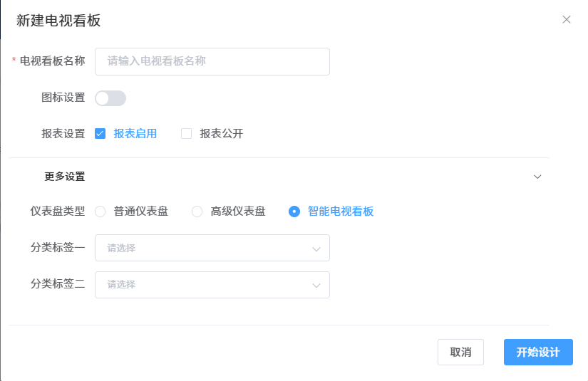The height and width of the screenshot is (381, 588).
Task: Toggle the 图标设置 switch on
Action: click(110, 98)
